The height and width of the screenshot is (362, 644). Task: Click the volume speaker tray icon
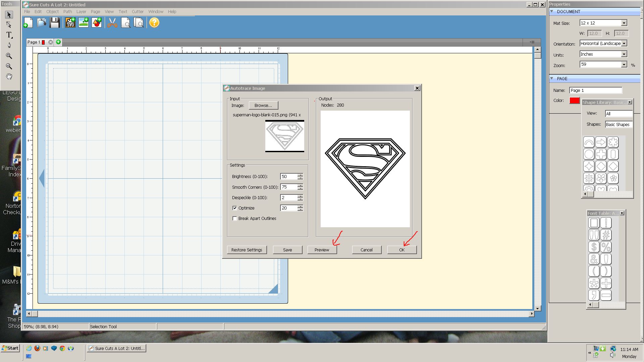click(613, 355)
